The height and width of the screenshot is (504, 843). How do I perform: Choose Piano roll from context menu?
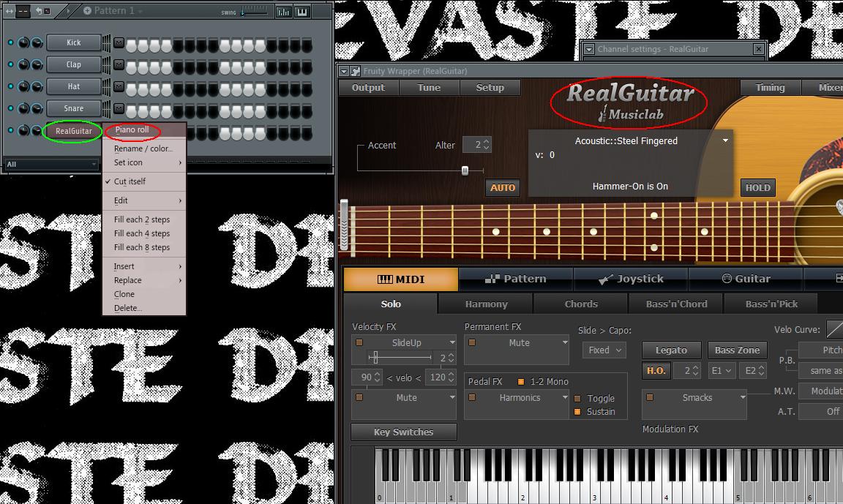pos(132,129)
